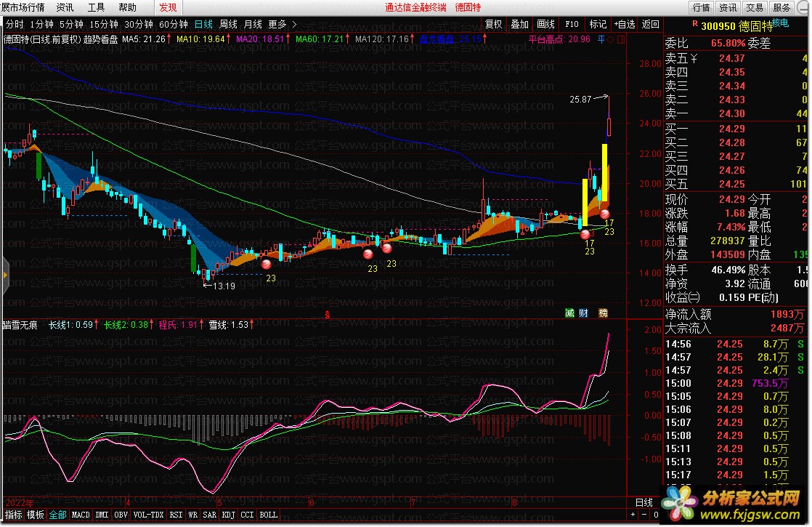Click the 返回 back button

click(651, 25)
